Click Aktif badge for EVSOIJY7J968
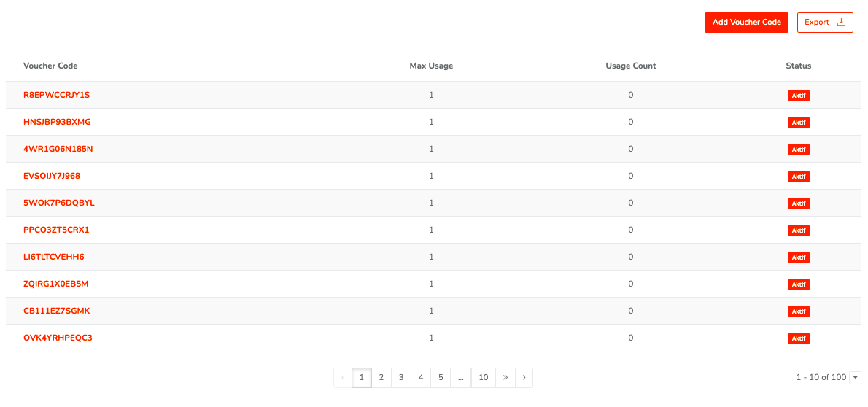868x407 pixels. click(x=798, y=177)
